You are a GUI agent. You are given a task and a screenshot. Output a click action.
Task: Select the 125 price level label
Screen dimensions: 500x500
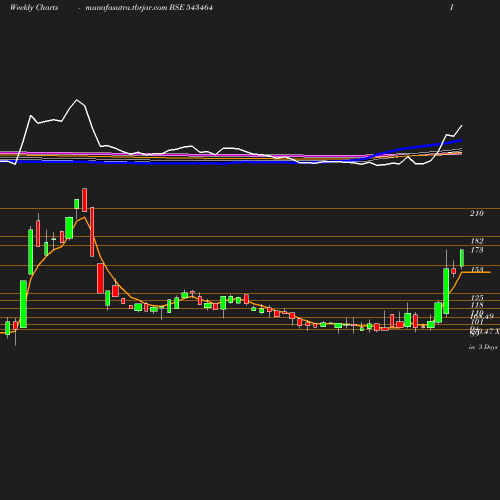tap(477, 297)
